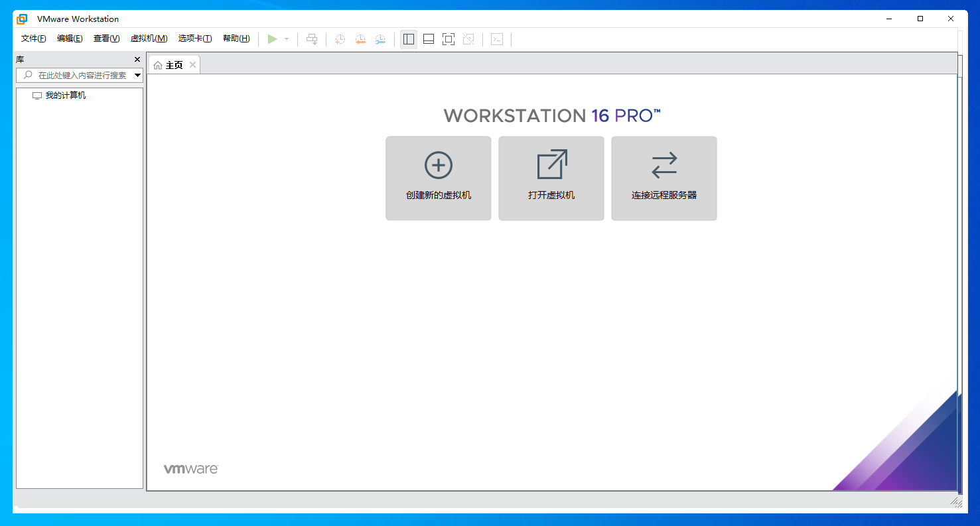Toggle the library sidebar view icon
Viewport: 980px width, 526px height.
(x=409, y=39)
